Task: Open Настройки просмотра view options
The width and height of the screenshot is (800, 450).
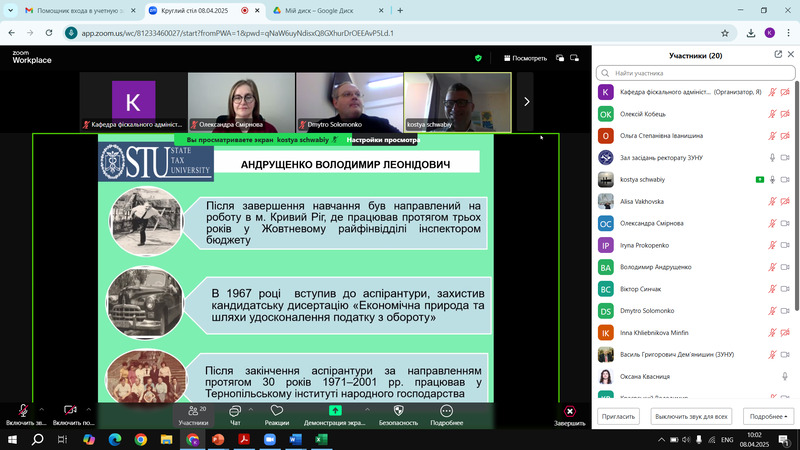Action: point(383,140)
